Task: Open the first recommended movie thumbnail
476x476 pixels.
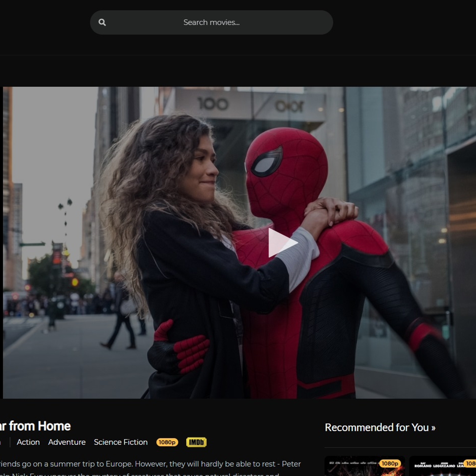Action: (x=365, y=466)
